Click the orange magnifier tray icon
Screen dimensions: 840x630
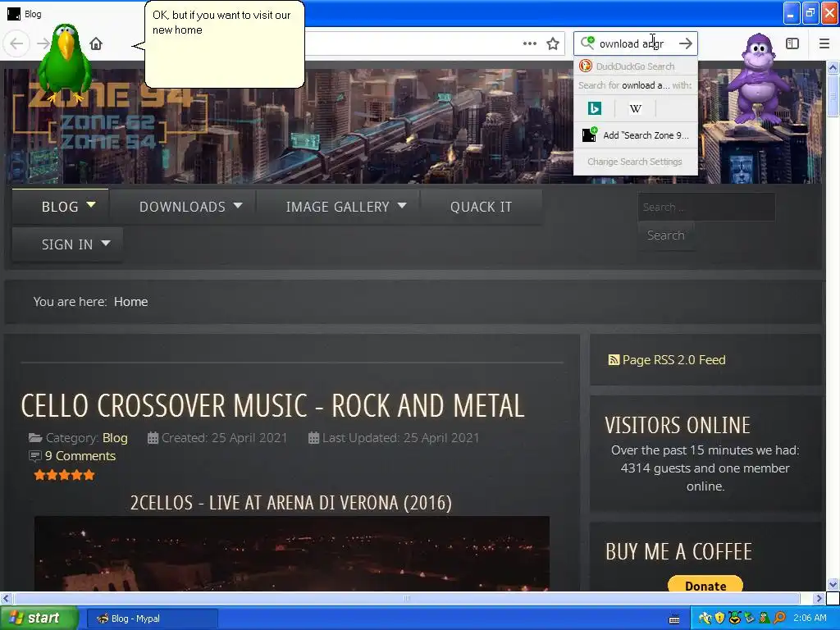pyautogui.click(x=779, y=619)
